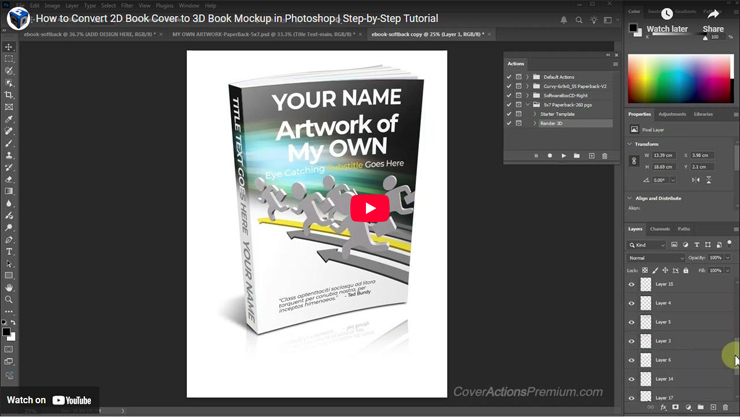This screenshot has height=420, width=740.
Task: Select the Move tool
Action: [x=9, y=47]
